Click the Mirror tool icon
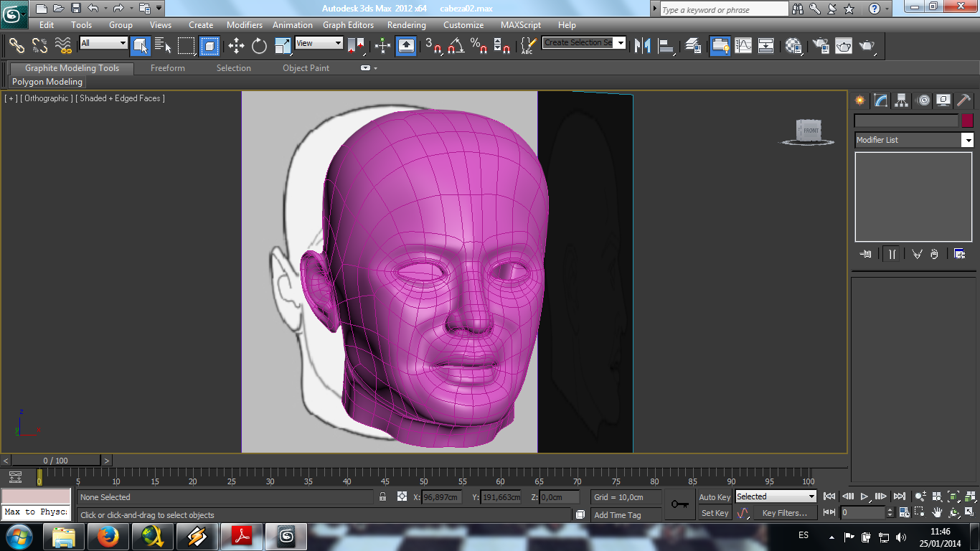This screenshot has height=551, width=980. pyautogui.click(x=643, y=46)
